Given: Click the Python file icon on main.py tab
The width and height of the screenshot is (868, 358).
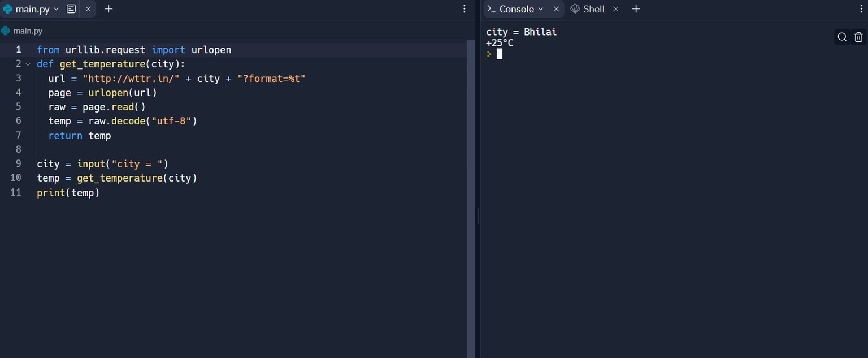Looking at the screenshot, I should pyautogui.click(x=8, y=9).
